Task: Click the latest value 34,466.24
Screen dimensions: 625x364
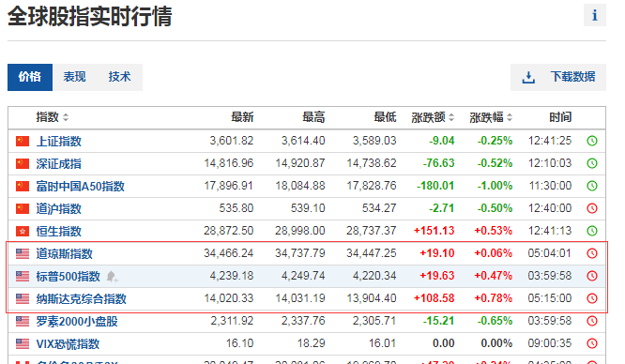Action: tap(228, 253)
